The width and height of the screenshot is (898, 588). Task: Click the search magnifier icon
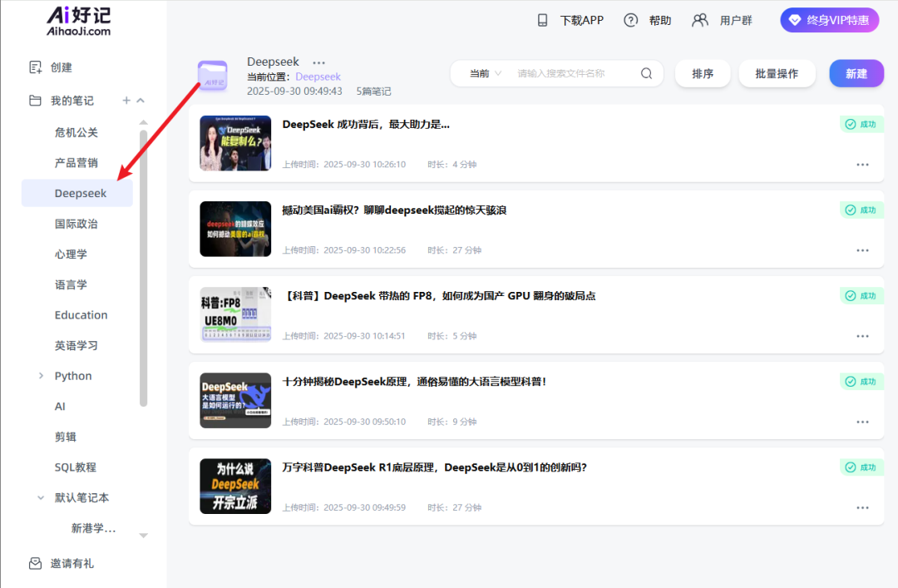click(x=646, y=73)
